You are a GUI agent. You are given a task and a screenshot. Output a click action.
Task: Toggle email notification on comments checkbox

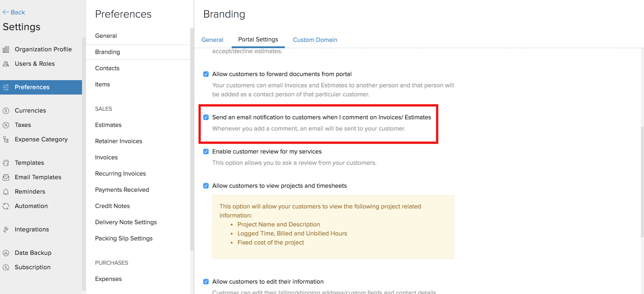[206, 118]
